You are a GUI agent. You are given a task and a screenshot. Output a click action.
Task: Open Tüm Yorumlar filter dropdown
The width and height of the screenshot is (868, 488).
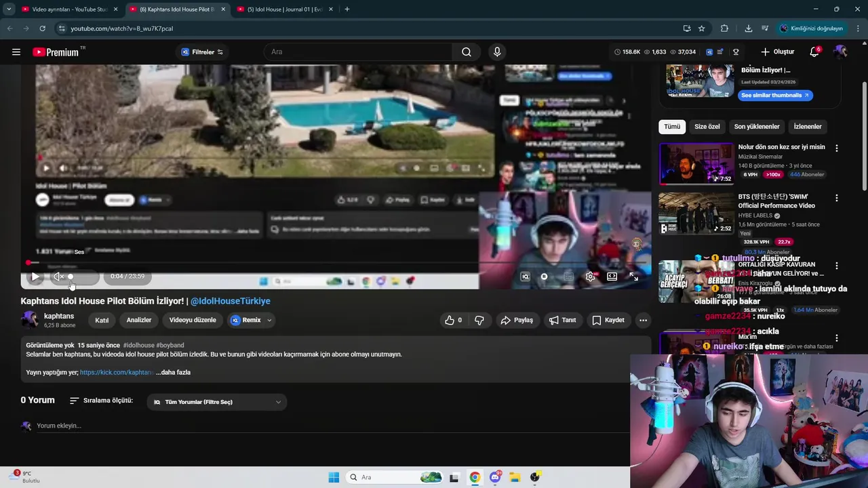coord(217,402)
